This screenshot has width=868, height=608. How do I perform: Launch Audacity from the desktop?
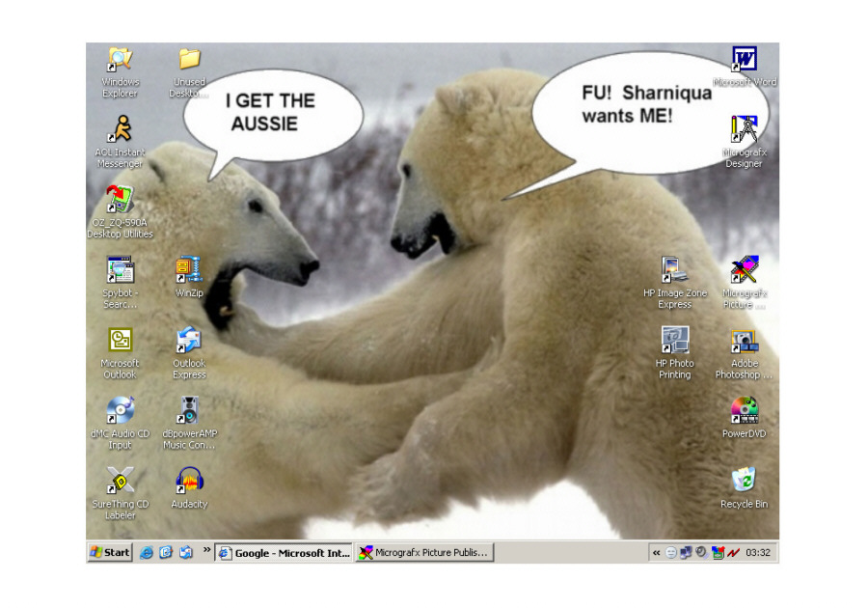pyautogui.click(x=189, y=481)
